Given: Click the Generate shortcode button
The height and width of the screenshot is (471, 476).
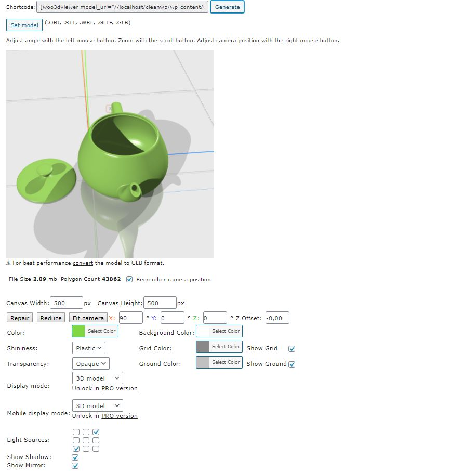Looking at the screenshot, I should click(x=227, y=7).
